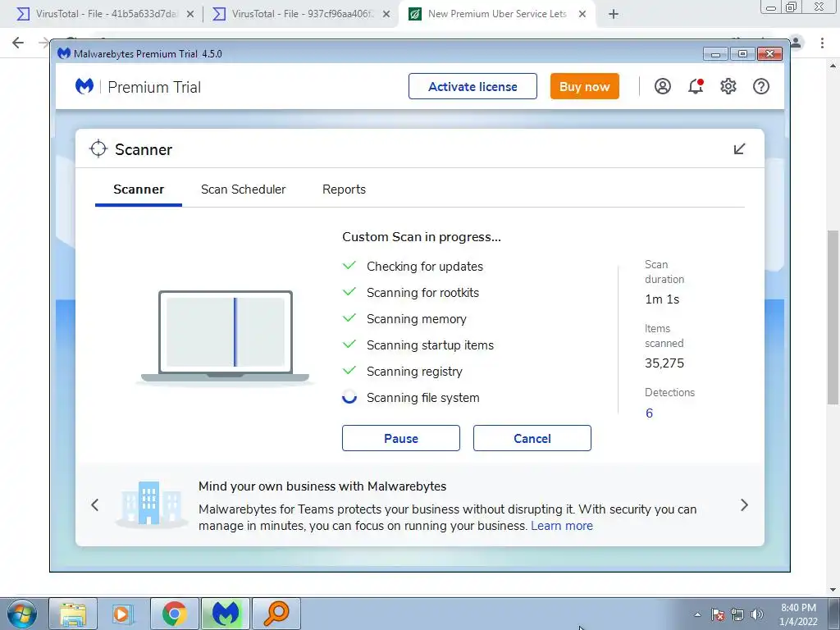
Task: Click the Chrome page vertical scrollbar thumb
Action: click(833, 317)
